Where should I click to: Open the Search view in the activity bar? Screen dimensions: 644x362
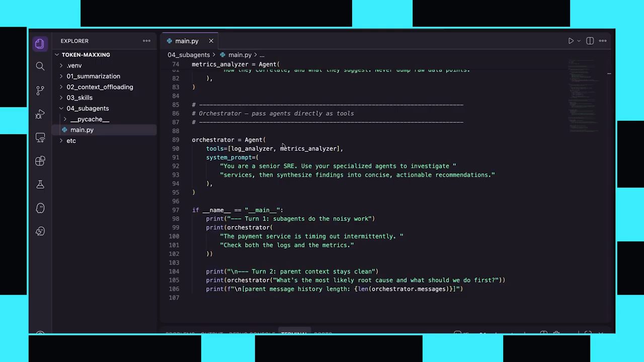click(x=40, y=66)
